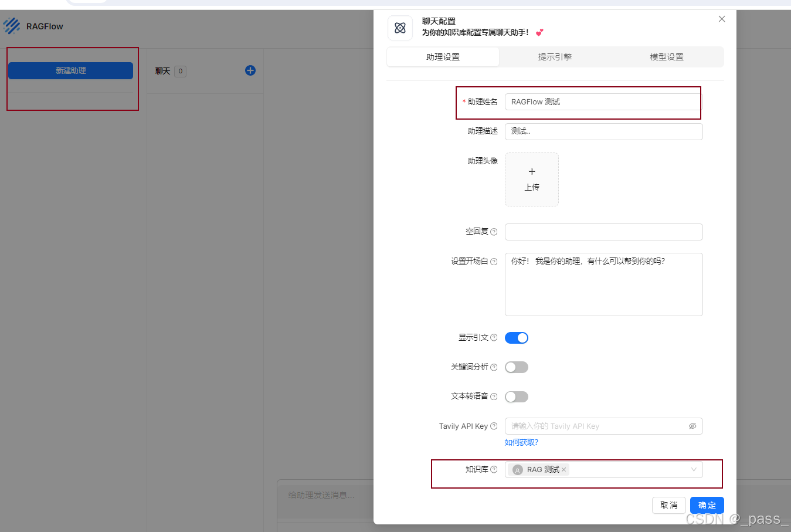The height and width of the screenshot is (532, 791).
Task: Toggle the Tavily API Key visibility eye icon
Action: click(x=692, y=426)
